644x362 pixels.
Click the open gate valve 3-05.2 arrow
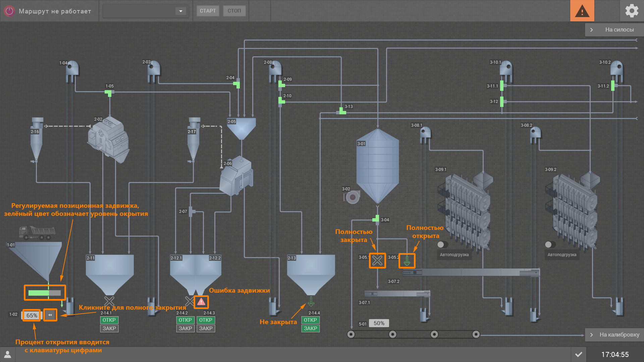pos(407,260)
